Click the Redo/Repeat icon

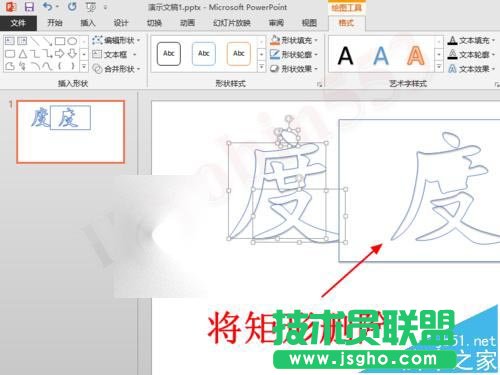(72, 7)
